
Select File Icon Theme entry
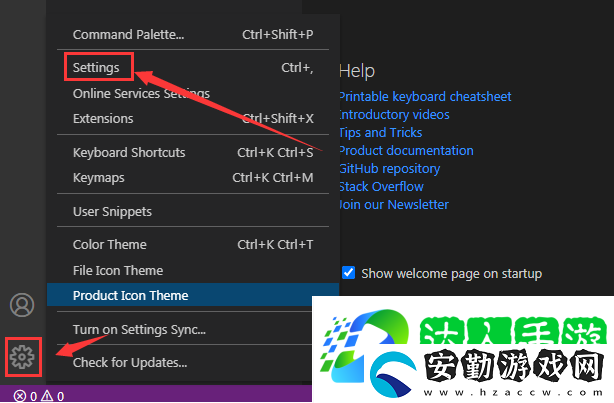(x=193, y=270)
